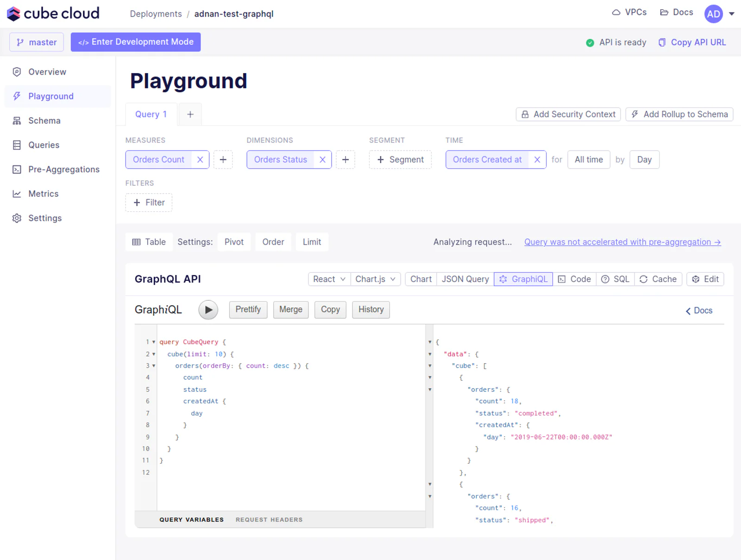Click the Orders Status dimension chip
741x560 pixels.
pos(281,160)
